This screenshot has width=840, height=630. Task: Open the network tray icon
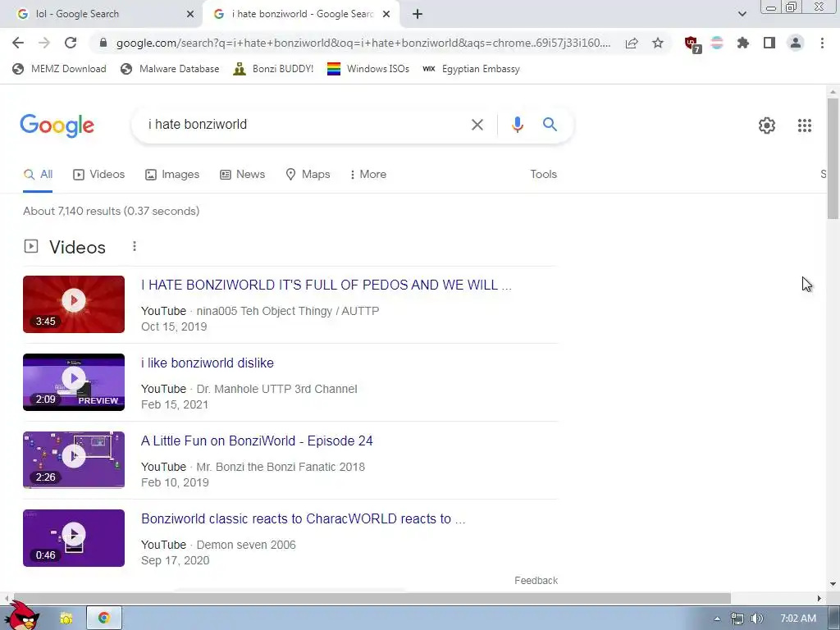click(737, 619)
